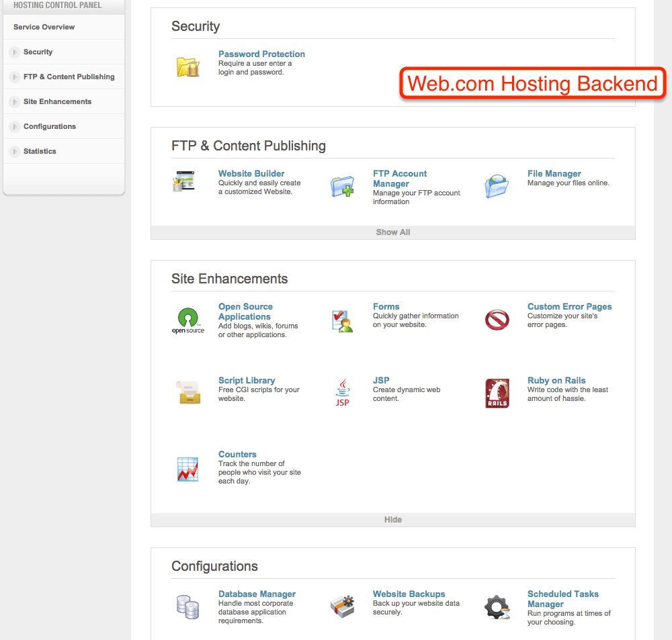Click the text 'Create dynamic web content.'
672x640 pixels.
click(x=407, y=394)
